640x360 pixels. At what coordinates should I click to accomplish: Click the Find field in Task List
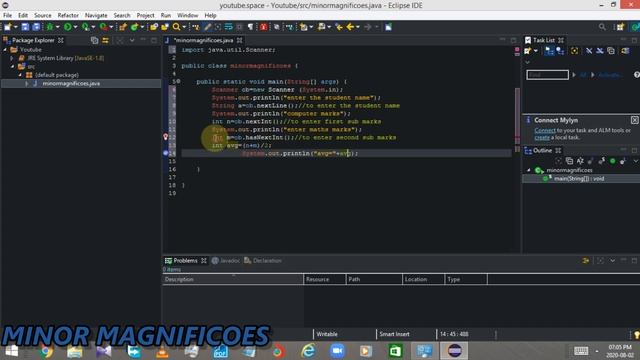pos(547,75)
